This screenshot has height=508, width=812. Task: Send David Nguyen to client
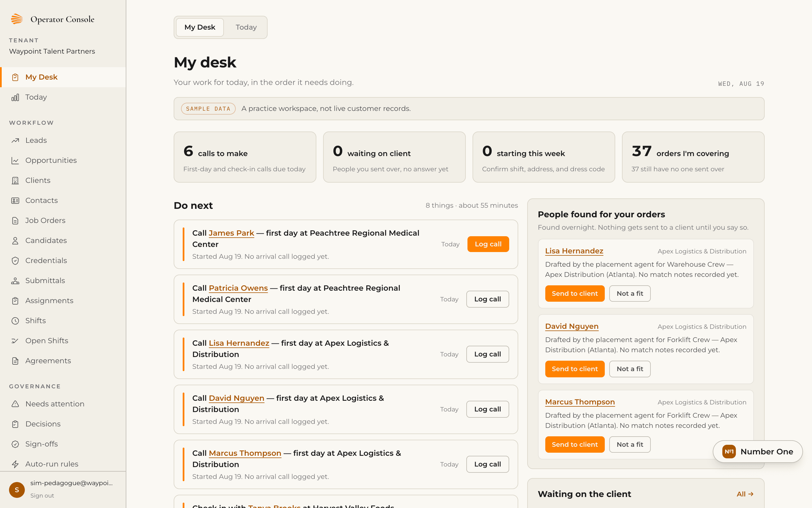tap(575, 369)
